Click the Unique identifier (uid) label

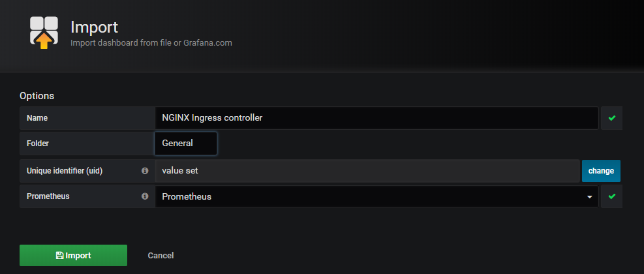[65, 172]
